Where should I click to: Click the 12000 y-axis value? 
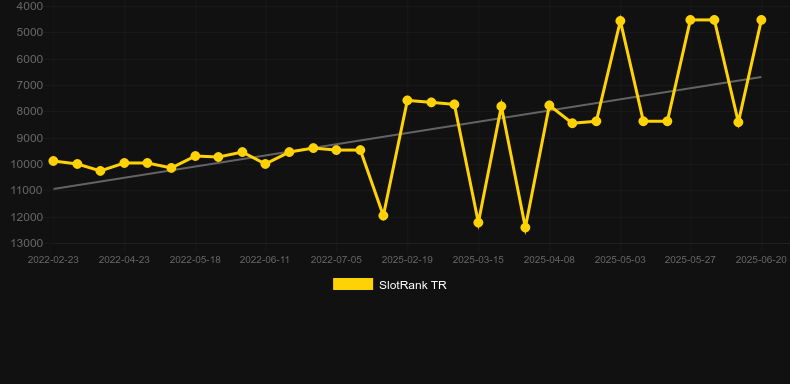[x=28, y=217]
